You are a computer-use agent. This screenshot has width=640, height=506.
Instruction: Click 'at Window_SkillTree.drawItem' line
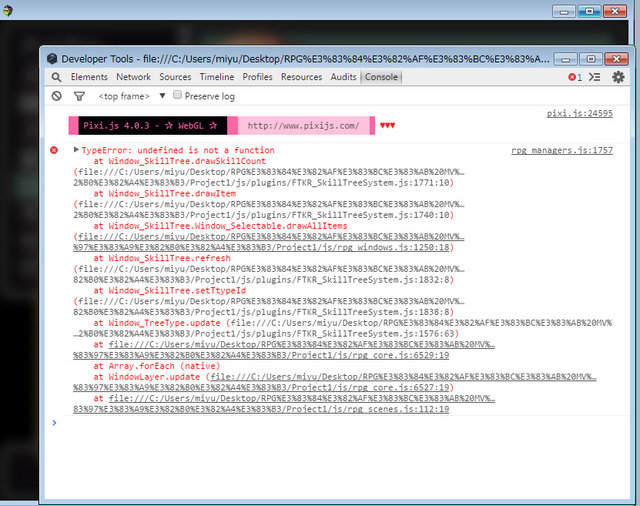pos(164,193)
